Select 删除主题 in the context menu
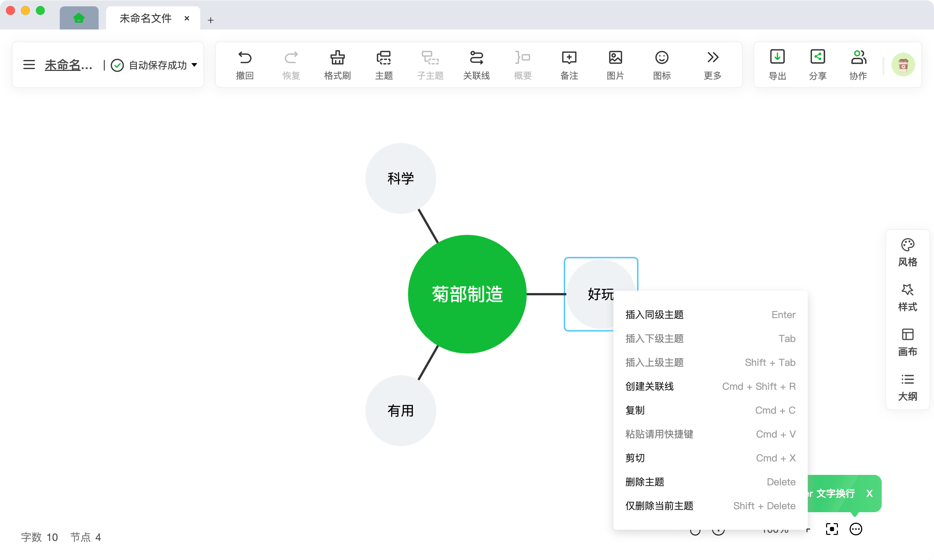Viewport: 934px width, 560px height. point(644,482)
